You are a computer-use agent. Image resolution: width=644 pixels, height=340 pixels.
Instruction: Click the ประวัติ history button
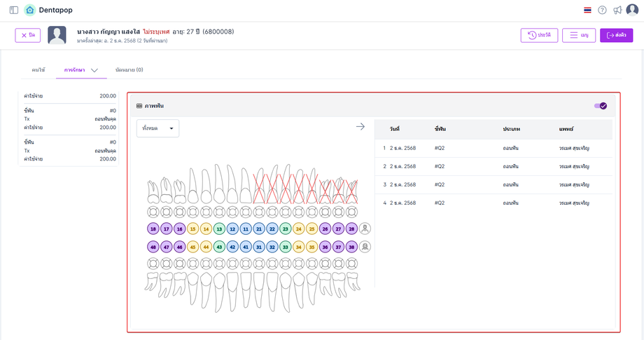(539, 35)
